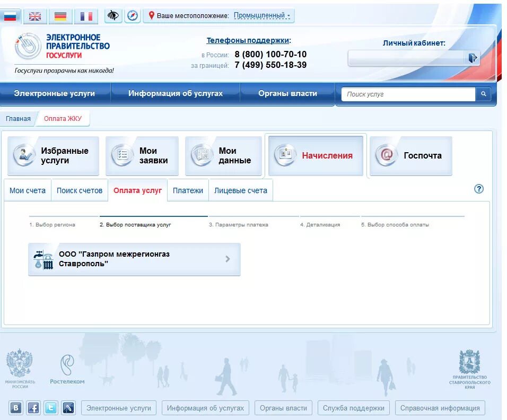
Task: Click the login door icon
Action: (473, 58)
